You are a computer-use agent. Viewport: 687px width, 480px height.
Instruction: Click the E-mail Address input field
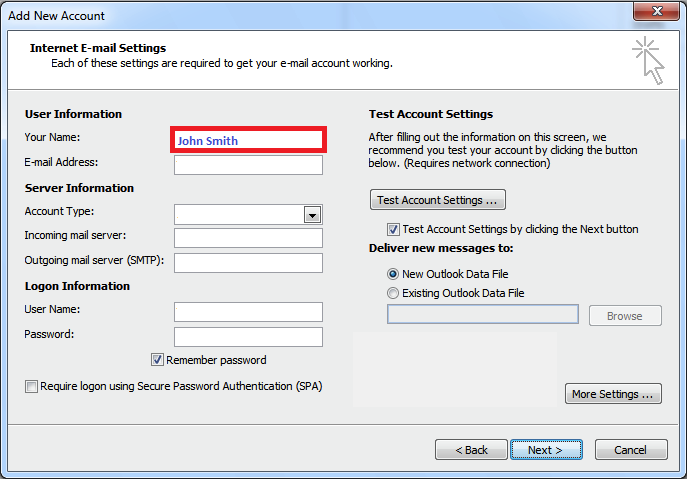tap(248, 165)
